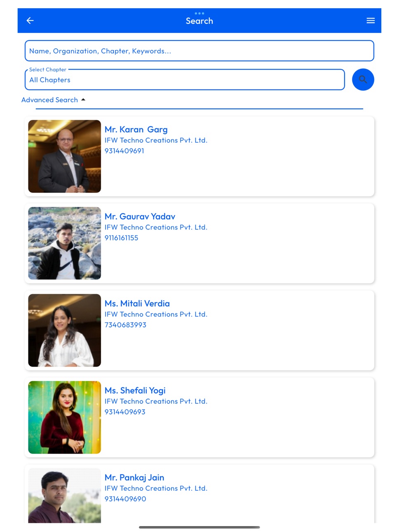The width and height of the screenshot is (399, 532).
Task: Tap phone number 9314409691
Action: pyautogui.click(x=124, y=151)
